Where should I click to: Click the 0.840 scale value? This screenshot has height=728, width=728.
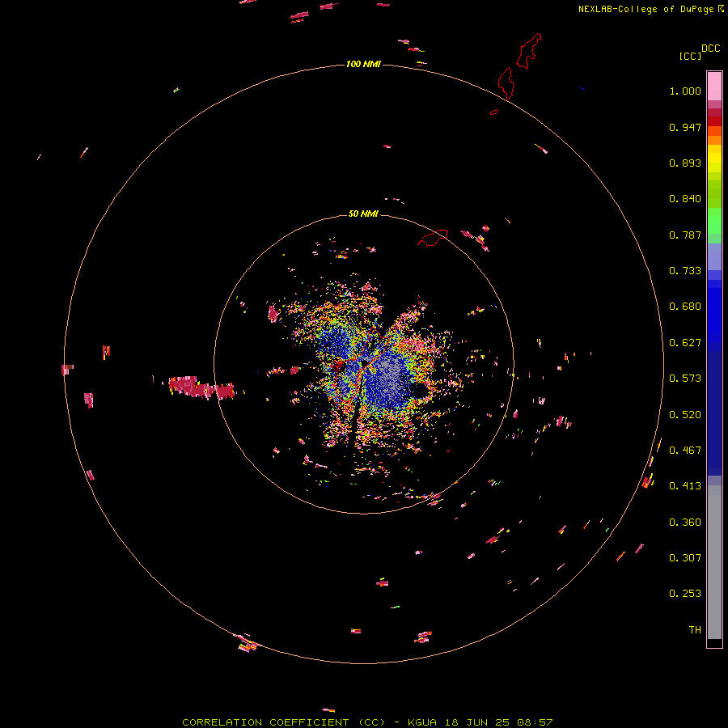[x=685, y=199]
